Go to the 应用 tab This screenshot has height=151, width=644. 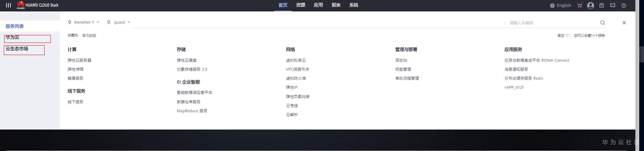click(x=318, y=5)
